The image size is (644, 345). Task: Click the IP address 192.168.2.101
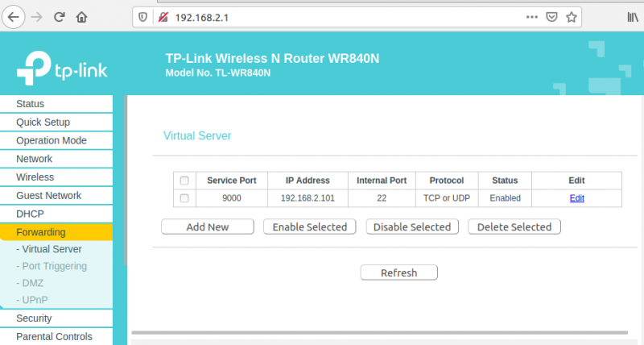click(308, 198)
